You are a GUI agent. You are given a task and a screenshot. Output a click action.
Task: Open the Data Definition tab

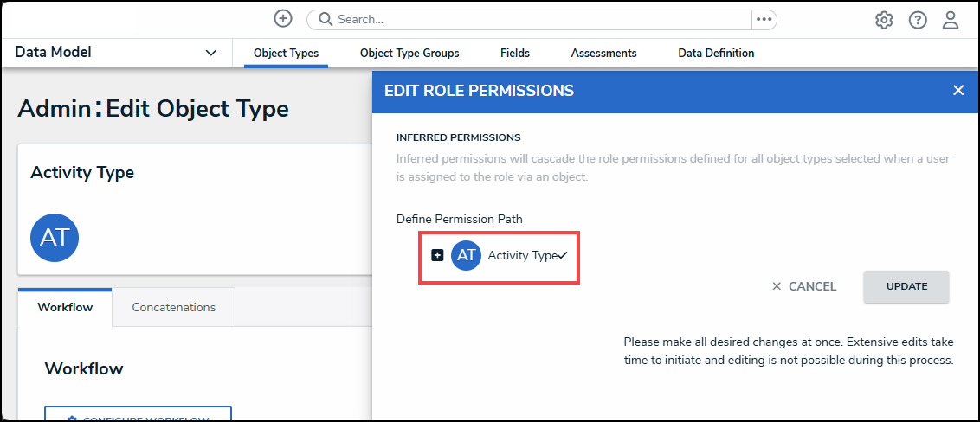[716, 53]
